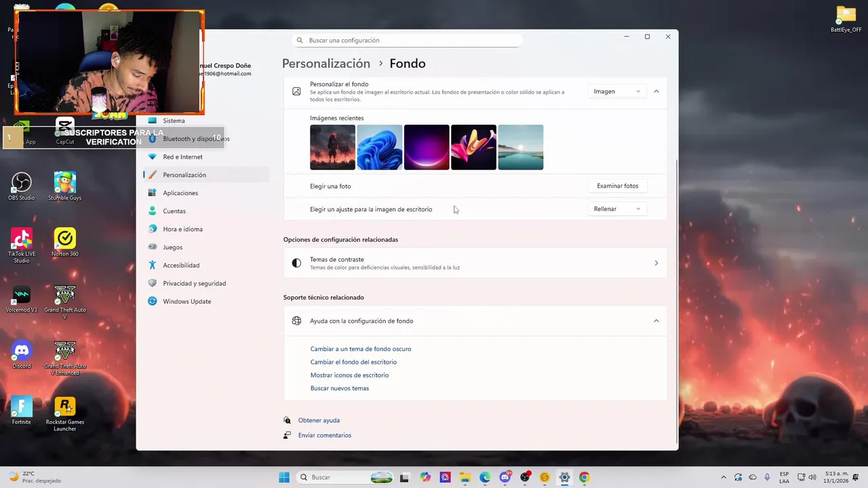Image resolution: width=868 pixels, height=488 pixels.
Task: Show hidden system tray icons
Action: pos(724,477)
